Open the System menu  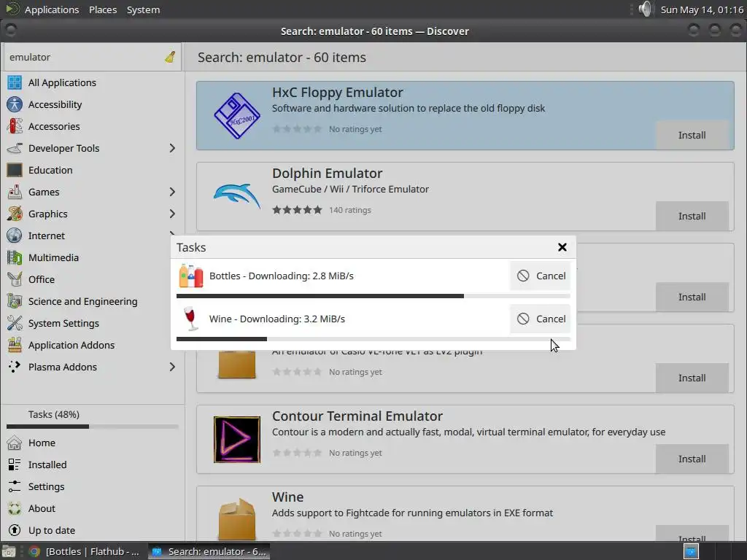[x=143, y=9]
